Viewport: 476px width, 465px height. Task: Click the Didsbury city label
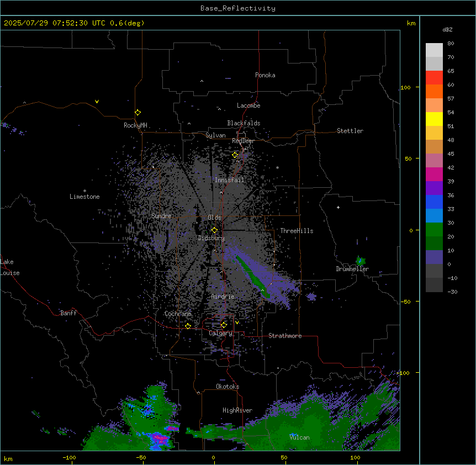211,238
